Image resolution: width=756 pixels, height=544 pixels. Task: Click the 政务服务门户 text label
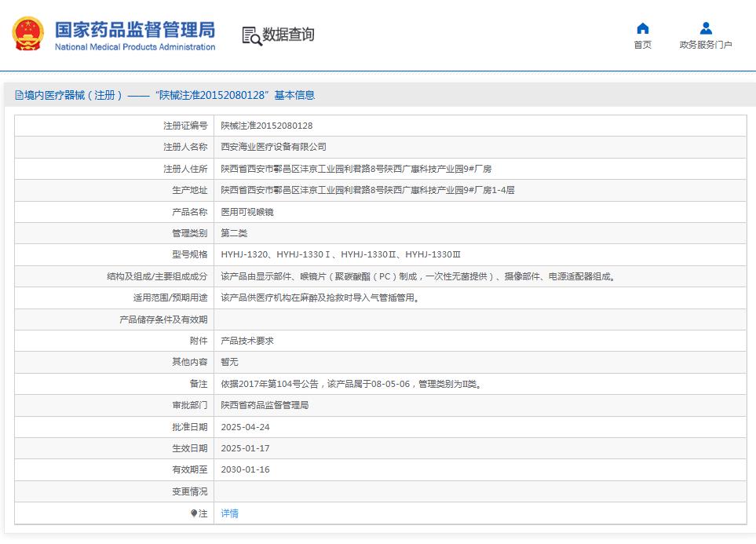coord(706,44)
